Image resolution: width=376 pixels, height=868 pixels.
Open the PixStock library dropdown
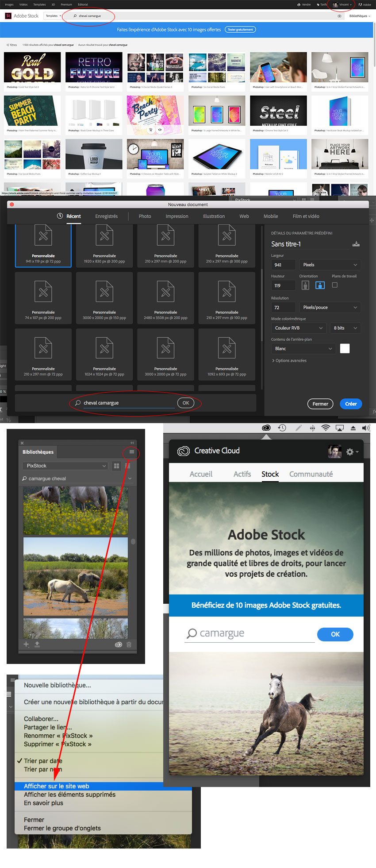click(x=65, y=466)
